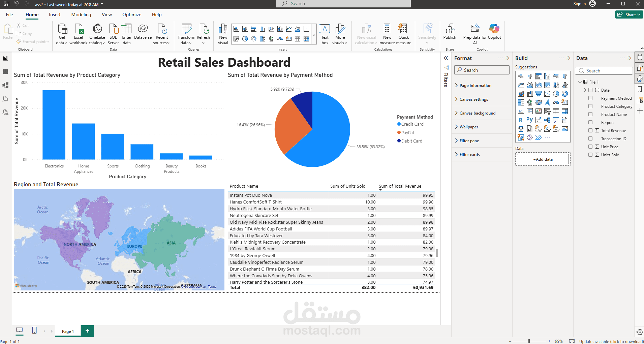Image resolution: width=644 pixels, height=344 pixels.
Task: Switch to the Modeling ribbon tab
Action: [81, 14]
